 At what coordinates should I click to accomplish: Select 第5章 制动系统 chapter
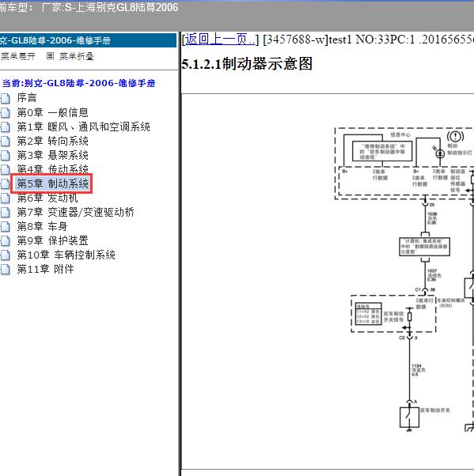(x=52, y=183)
